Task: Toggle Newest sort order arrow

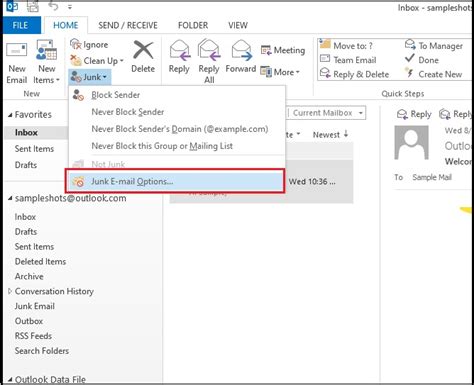Action: tap(346, 134)
